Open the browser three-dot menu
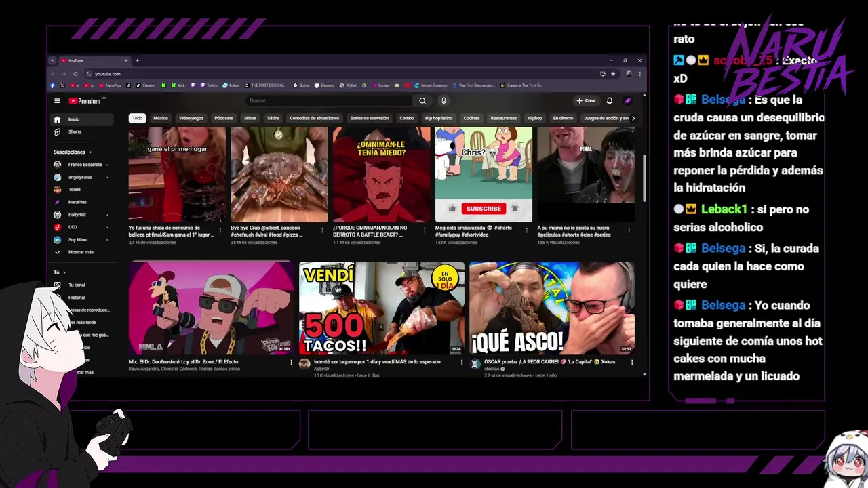 [639, 74]
